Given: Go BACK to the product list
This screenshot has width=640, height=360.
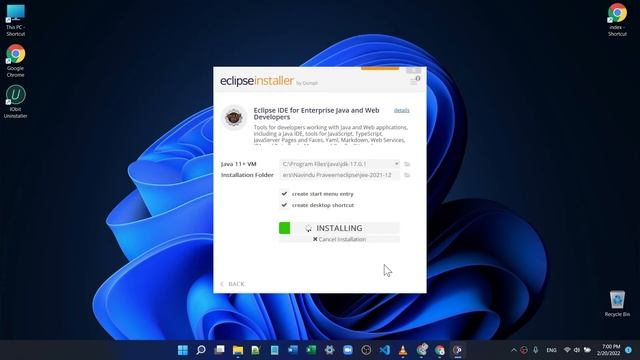Looking at the screenshot, I should [x=233, y=284].
